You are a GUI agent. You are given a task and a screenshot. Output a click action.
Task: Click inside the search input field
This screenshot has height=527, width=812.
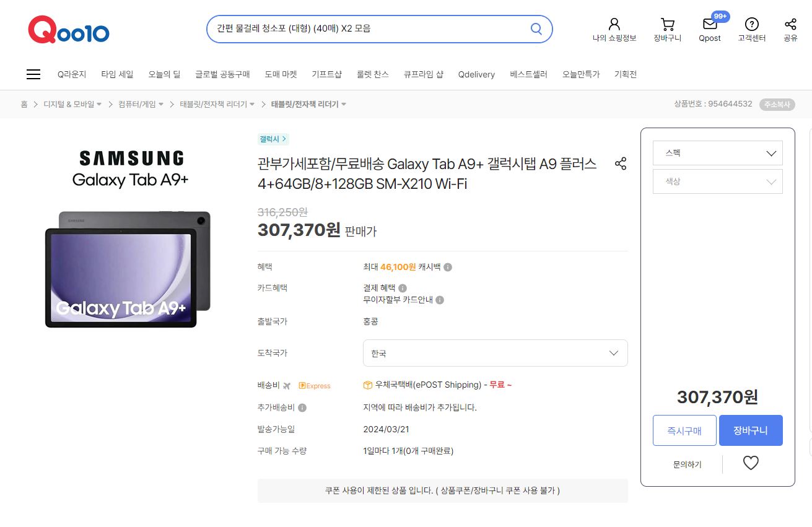[369, 28]
